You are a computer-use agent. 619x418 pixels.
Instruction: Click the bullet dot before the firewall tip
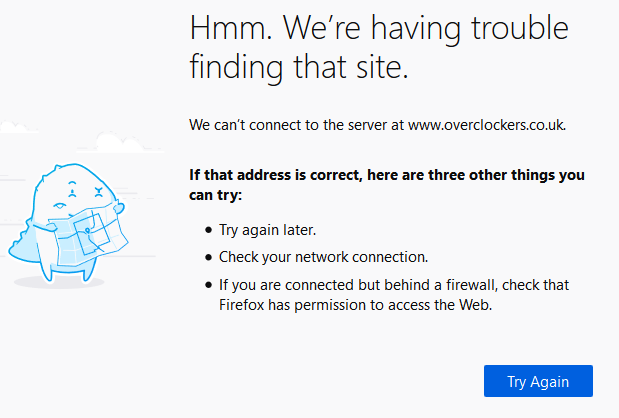(208, 285)
